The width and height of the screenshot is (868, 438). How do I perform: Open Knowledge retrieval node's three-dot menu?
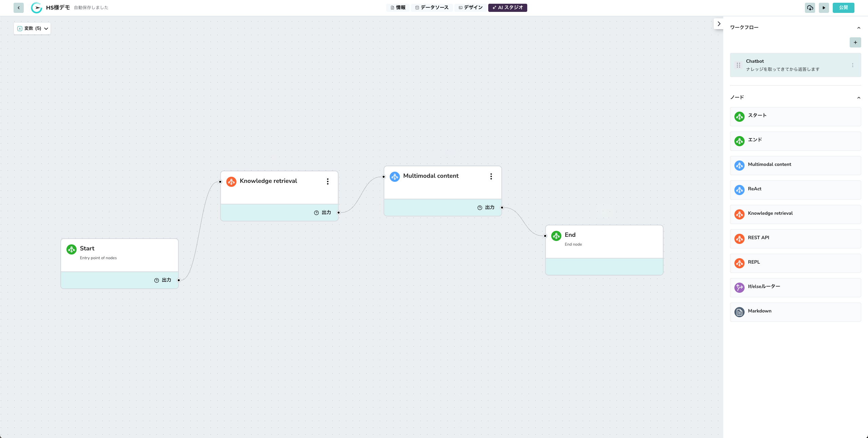[x=328, y=182]
